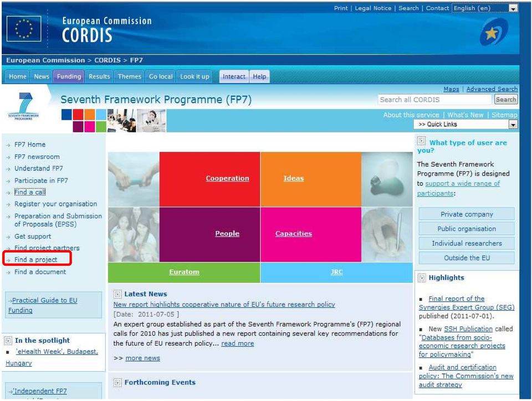Click the Search link in top bar
Viewport: 532px width, 401px height.
tap(408, 8)
